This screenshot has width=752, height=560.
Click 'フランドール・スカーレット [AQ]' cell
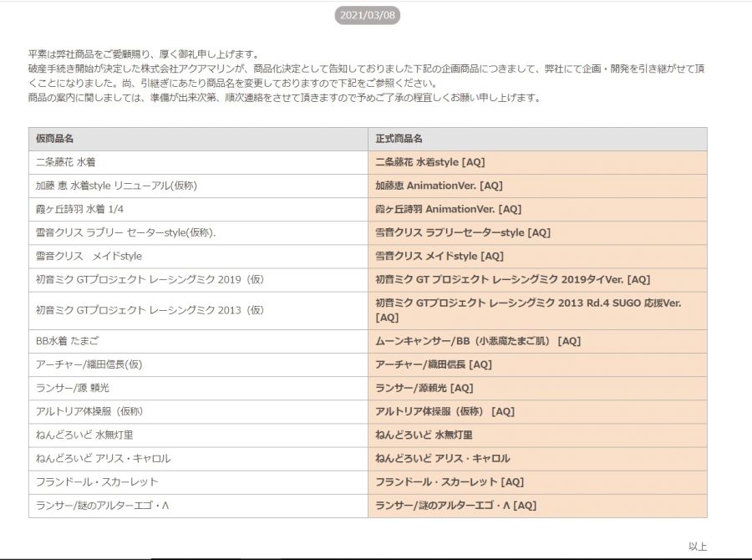[x=537, y=483]
